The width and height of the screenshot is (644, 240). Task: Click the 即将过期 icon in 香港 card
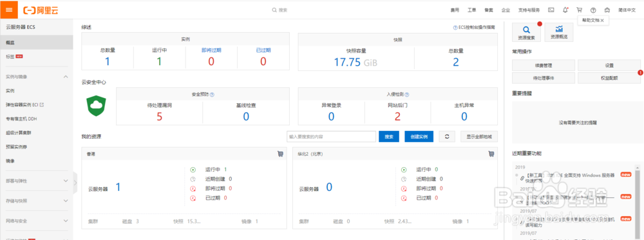coord(193,188)
